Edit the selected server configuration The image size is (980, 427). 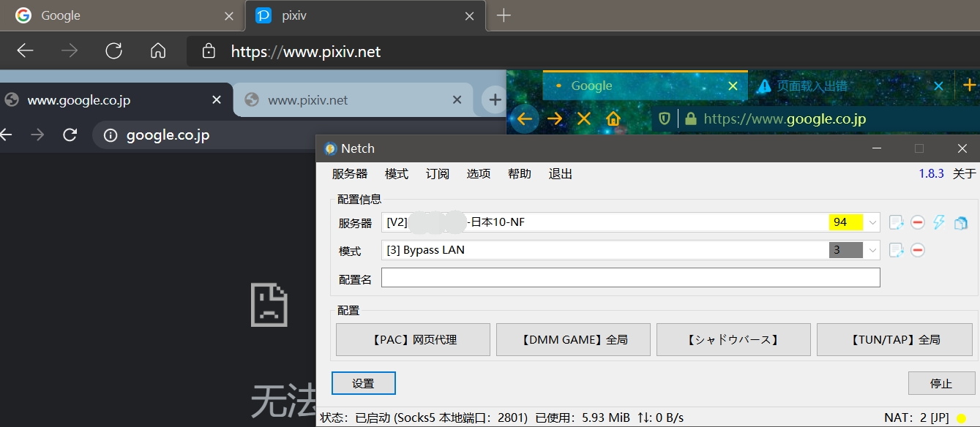click(x=896, y=222)
